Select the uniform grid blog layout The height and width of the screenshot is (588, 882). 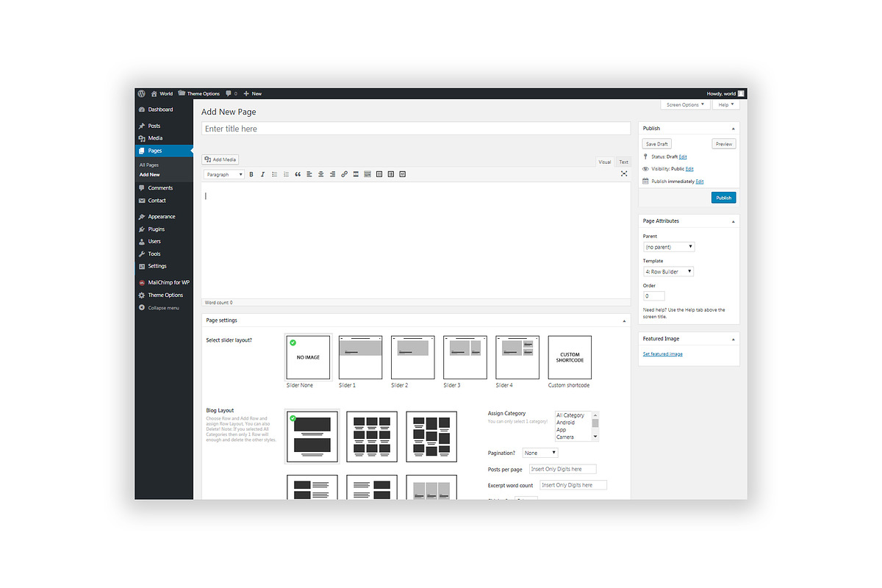coord(372,437)
